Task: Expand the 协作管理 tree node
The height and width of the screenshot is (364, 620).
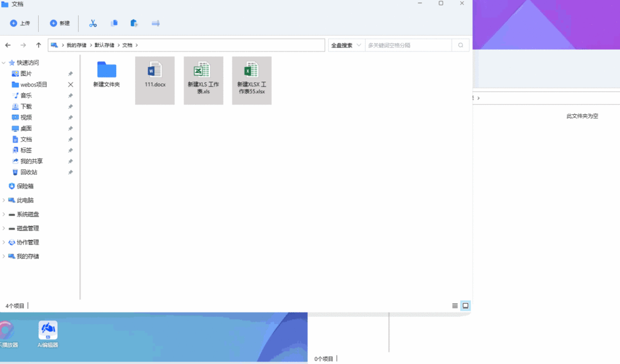Action: pyautogui.click(x=4, y=242)
